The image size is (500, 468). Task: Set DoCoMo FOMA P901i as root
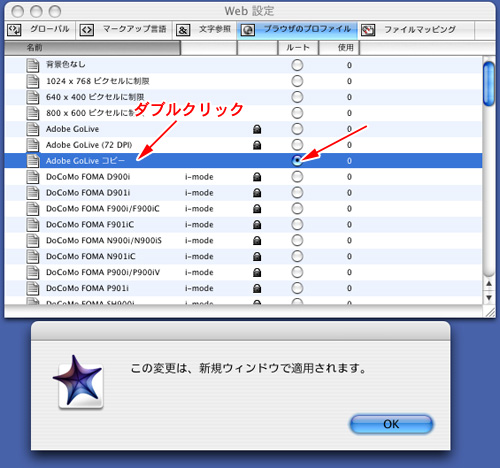(297, 288)
